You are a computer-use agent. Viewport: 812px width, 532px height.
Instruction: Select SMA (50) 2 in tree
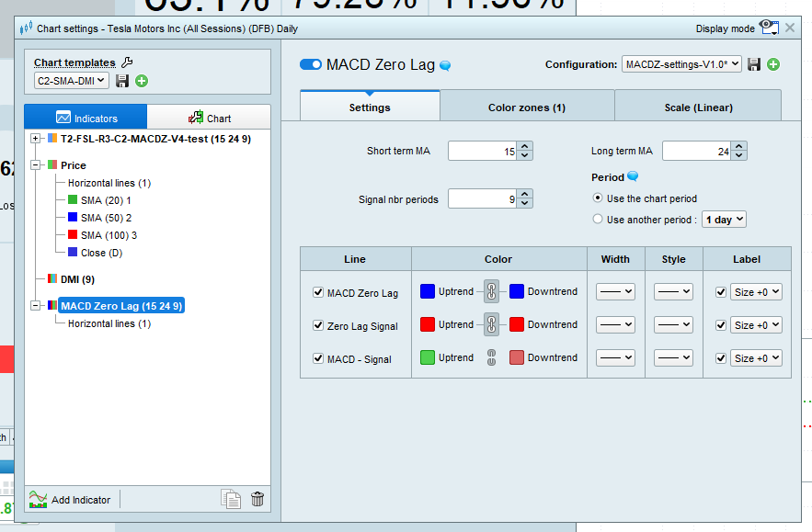tap(106, 218)
